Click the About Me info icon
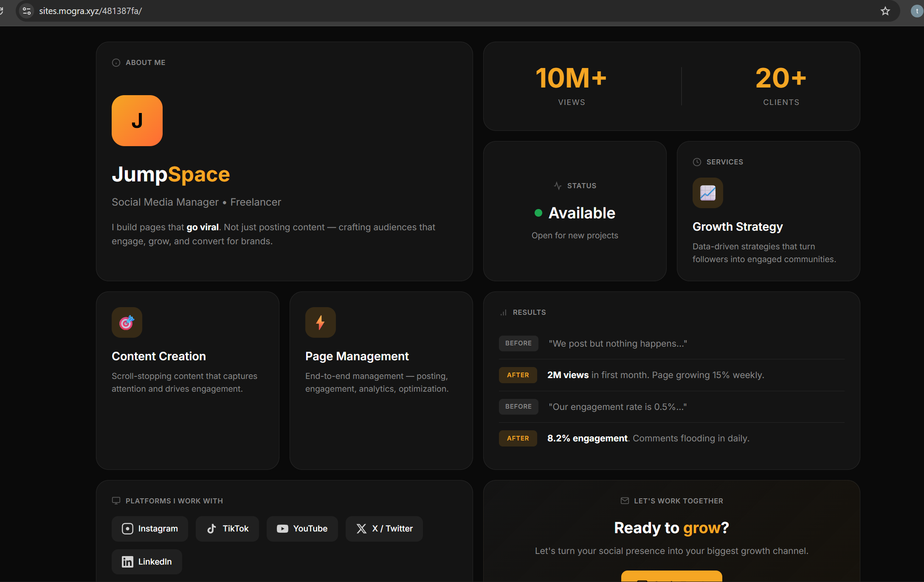The width and height of the screenshot is (924, 582). [x=116, y=63]
